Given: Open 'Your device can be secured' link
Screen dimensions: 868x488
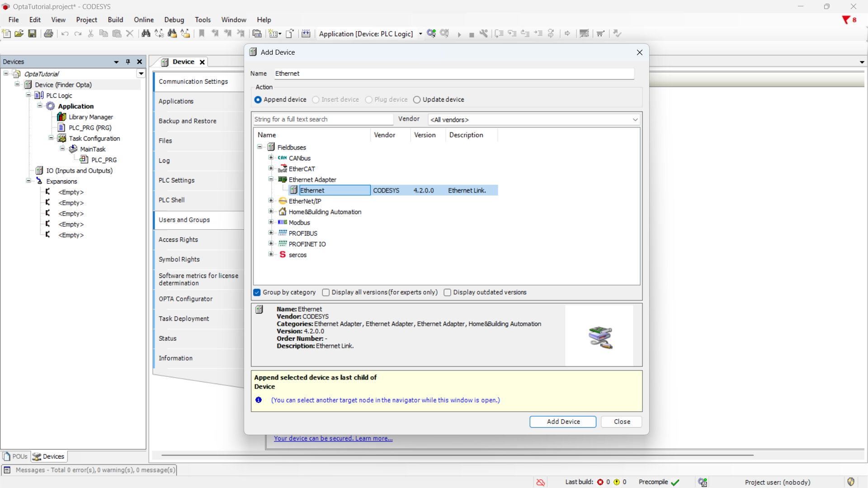Looking at the screenshot, I should click(333, 438).
